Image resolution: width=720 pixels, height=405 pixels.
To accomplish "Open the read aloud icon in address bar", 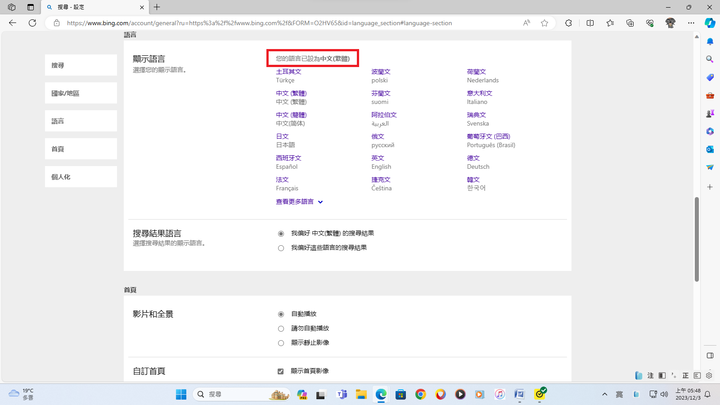I will pos(526,23).
